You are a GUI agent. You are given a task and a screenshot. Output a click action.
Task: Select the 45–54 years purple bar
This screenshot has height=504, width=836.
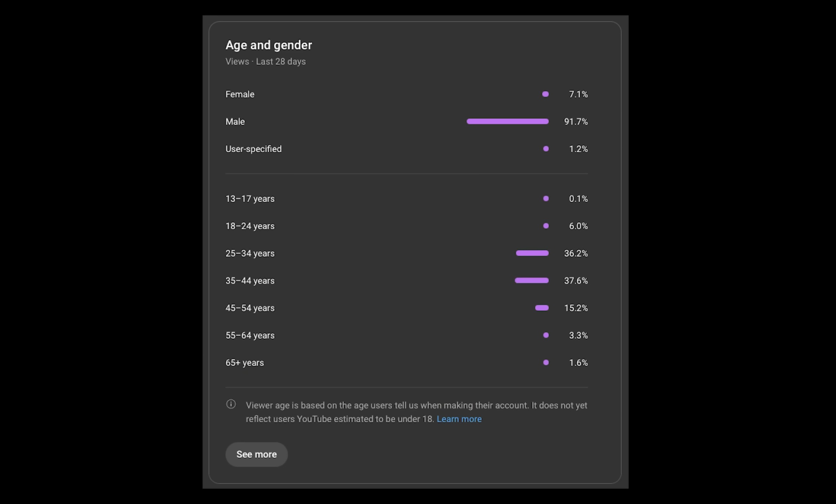point(542,308)
